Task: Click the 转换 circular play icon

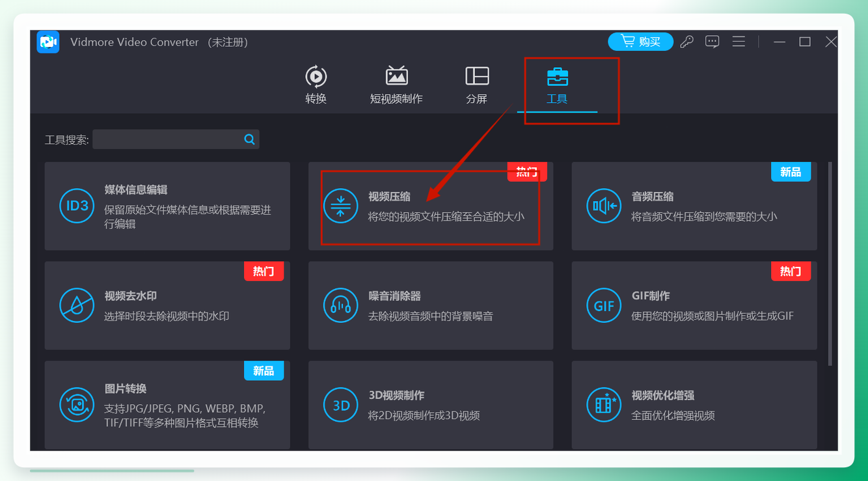Action: pos(316,77)
